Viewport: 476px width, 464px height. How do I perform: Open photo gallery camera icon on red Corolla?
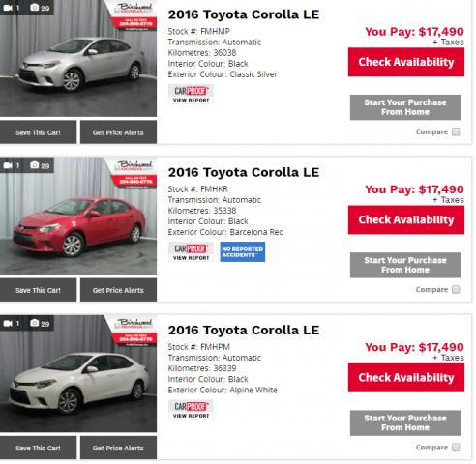coord(34,165)
